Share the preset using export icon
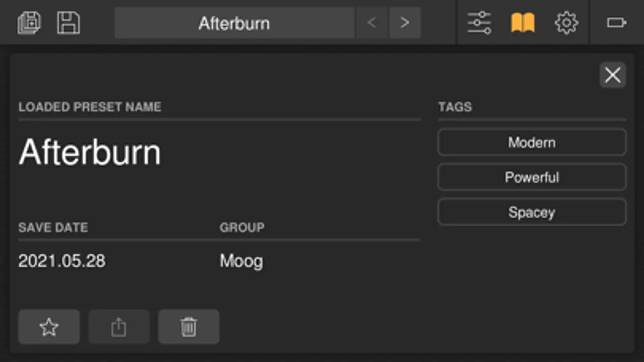 [119, 327]
